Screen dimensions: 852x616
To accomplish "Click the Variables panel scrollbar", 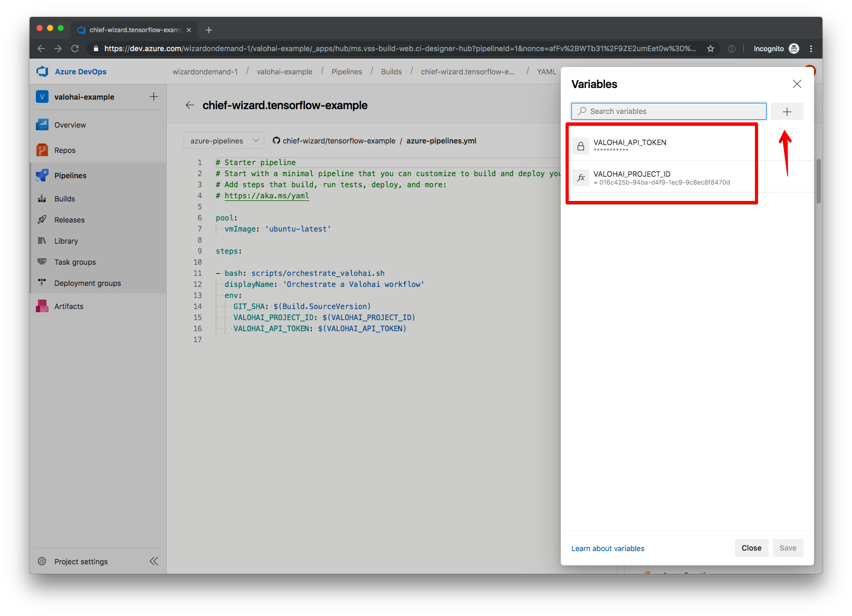I will (819, 181).
